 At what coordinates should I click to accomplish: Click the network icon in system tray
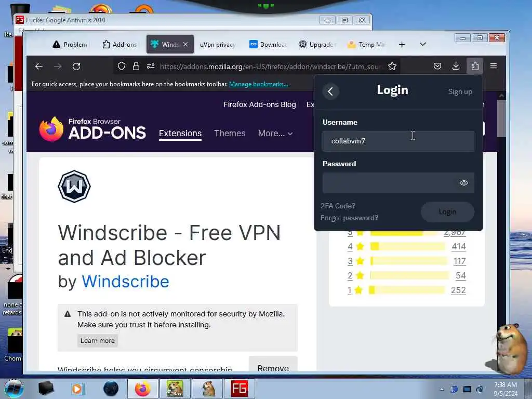467,389
